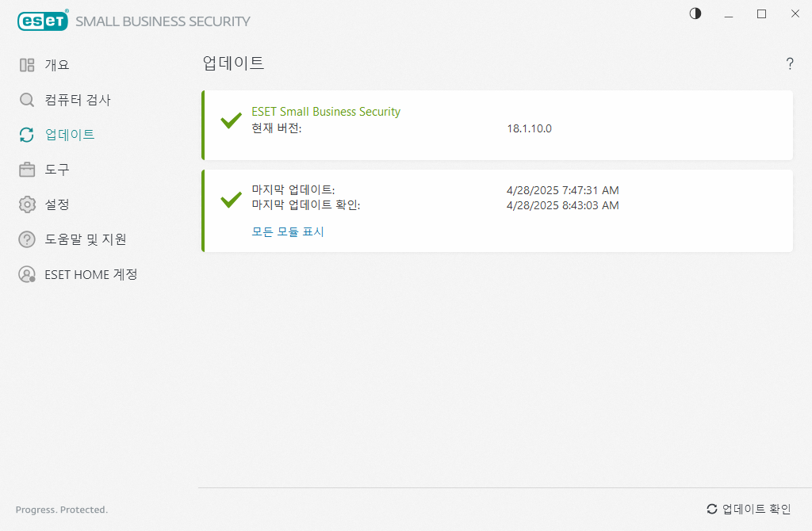This screenshot has height=531, width=812.
Task: Click the green checkmark beside 마지막 업데이트
Action: point(231,199)
